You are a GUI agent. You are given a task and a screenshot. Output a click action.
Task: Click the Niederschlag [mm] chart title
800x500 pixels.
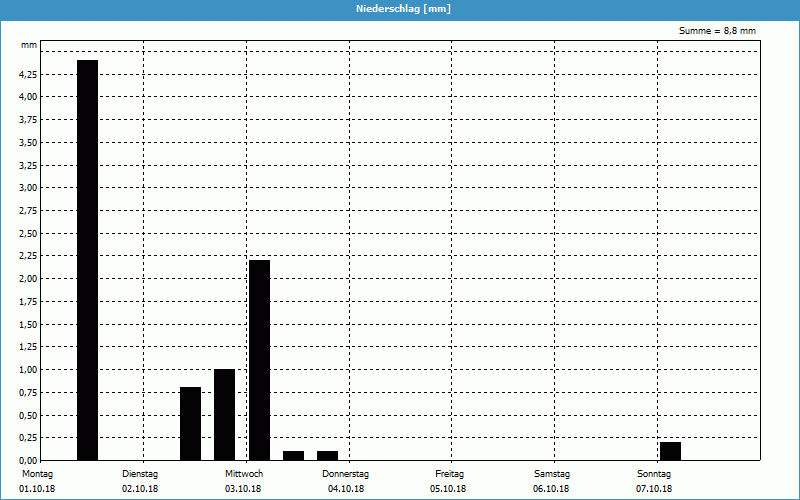click(399, 8)
